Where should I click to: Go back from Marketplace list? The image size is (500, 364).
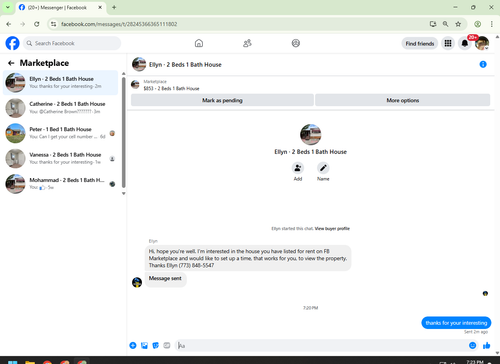click(11, 63)
